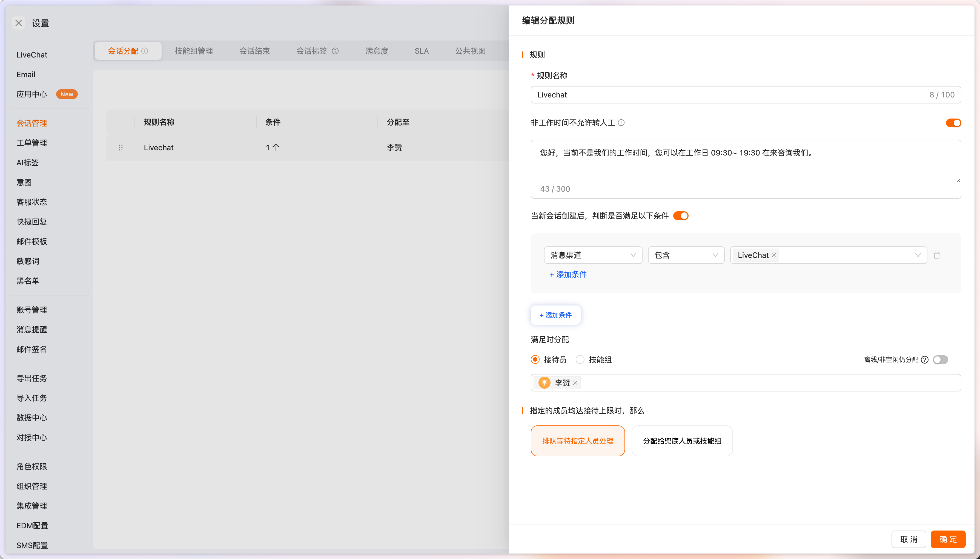Delete the condition with trash icon
Viewport: 980px width, 559px height.
click(937, 255)
